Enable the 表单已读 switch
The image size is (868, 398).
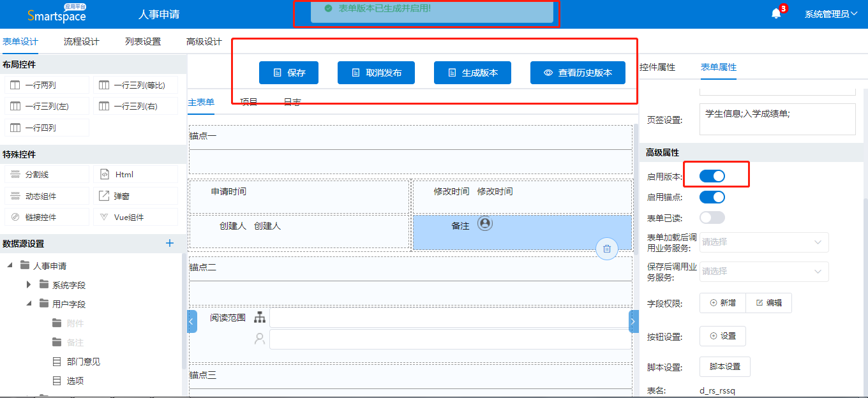(712, 217)
